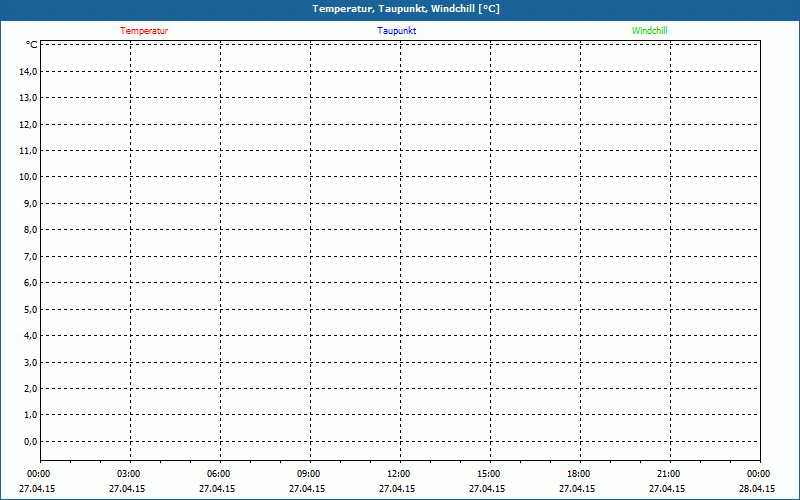Click the blue Taupunkt legend label

(397, 31)
